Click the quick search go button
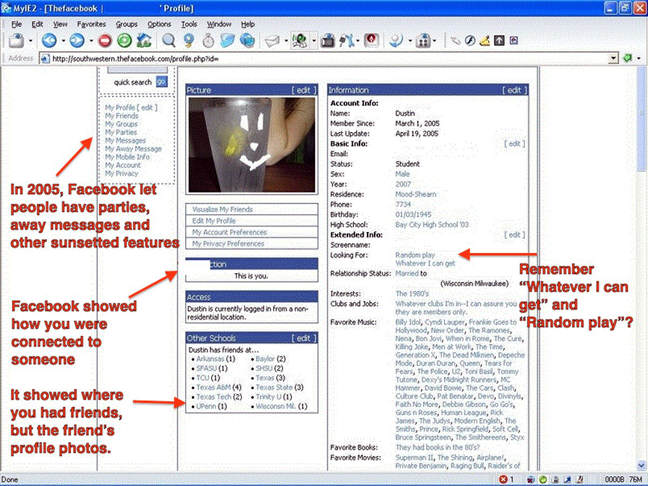Image resolution: width=648 pixels, height=486 pixels. (161, 82)
